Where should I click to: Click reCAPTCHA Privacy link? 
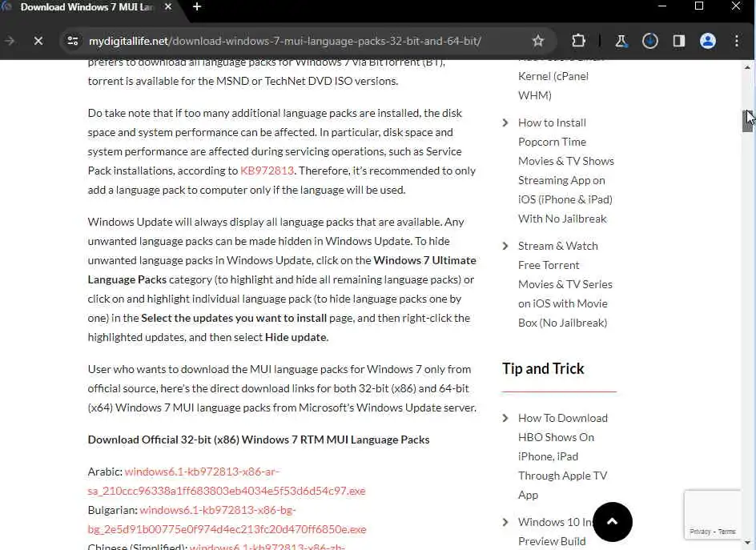(700, 532)
